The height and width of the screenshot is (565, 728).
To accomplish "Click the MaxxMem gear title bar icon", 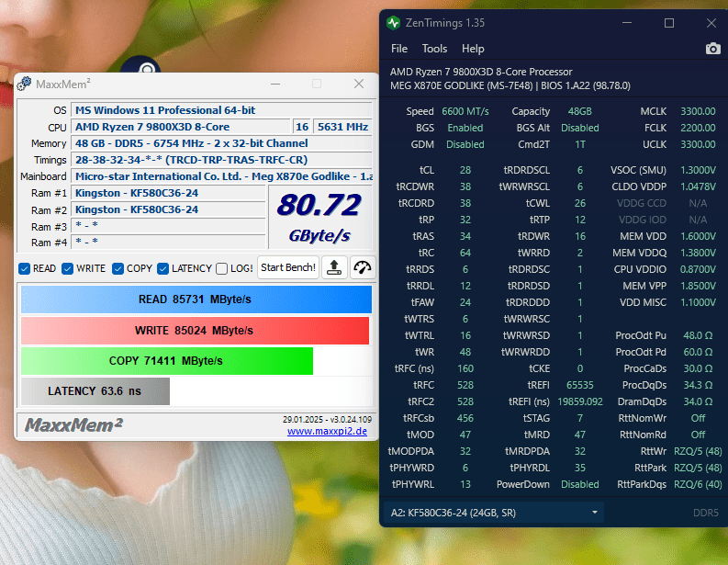I will click(24, 85).
